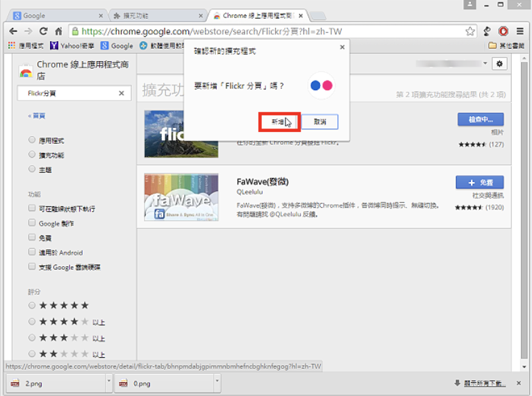The height and width of the screenshot is (396, 532).
Task: Click the Web Store settings gear icon
Action: 499,64
